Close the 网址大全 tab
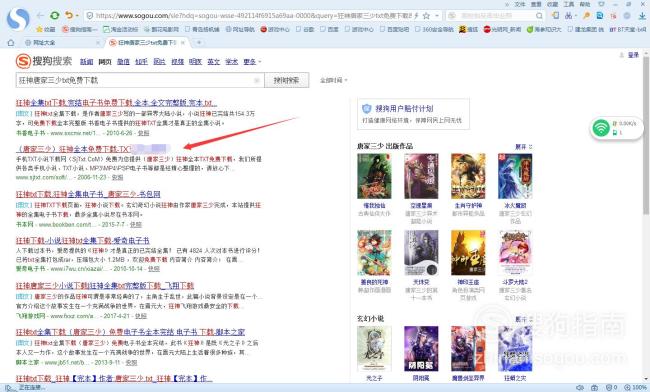650x392 pixels. [98, 42]
